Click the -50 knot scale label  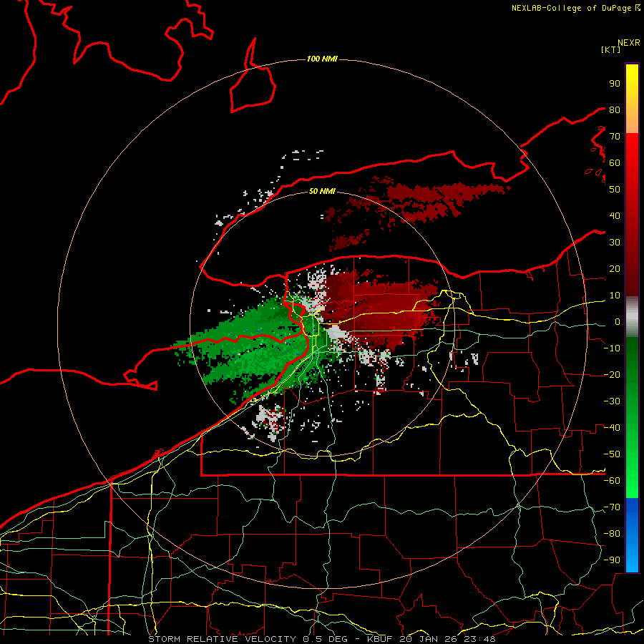coord(612,454)
